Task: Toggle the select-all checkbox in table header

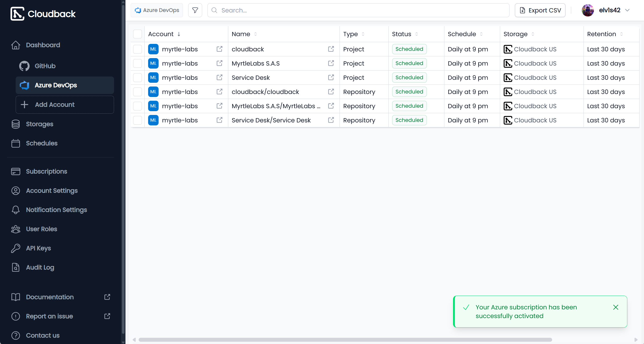Action: click(x=137, y=34)
